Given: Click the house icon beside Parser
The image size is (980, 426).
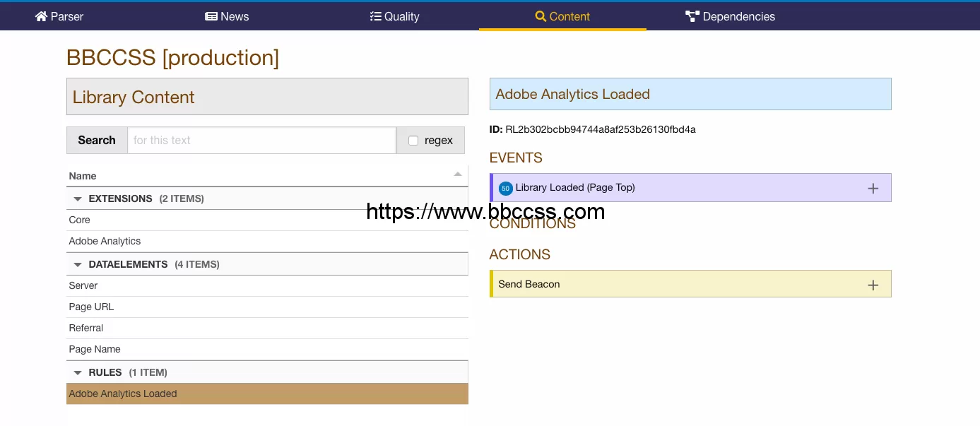Looking at the screenshot, I should [41, 16].
